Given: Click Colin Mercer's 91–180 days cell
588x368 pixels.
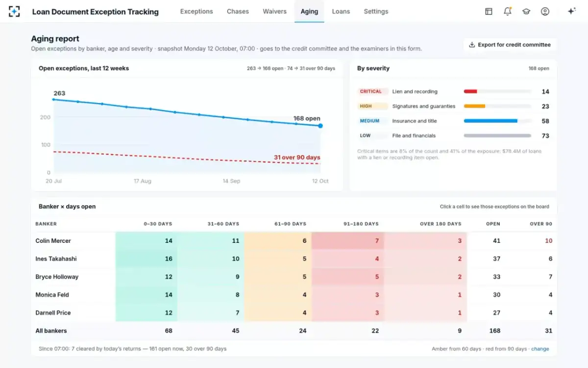Looking at the screenshot, I should pos(347,241).
